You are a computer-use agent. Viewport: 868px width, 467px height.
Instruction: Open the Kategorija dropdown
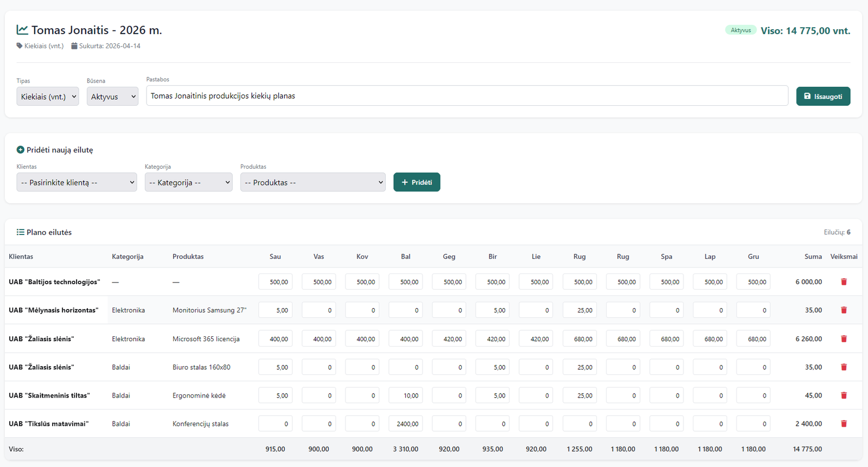pos(188,182)
